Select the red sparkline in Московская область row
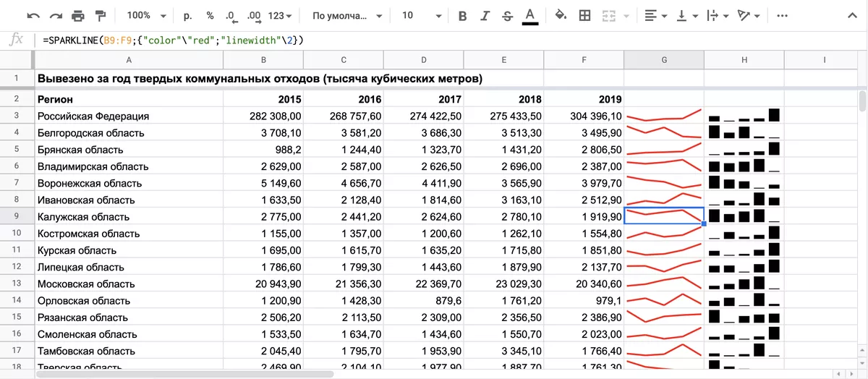868x379 pixels. [664, 284]
